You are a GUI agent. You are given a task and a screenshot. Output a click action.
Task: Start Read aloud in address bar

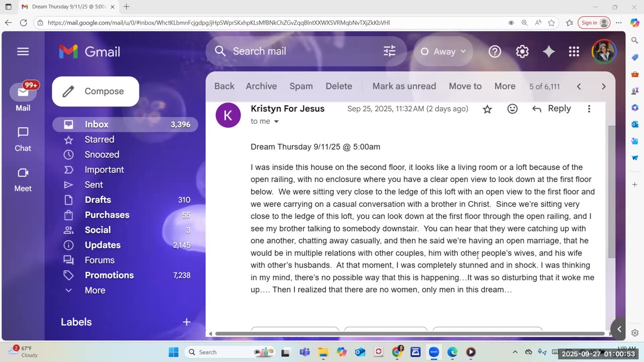click(538, 23)
